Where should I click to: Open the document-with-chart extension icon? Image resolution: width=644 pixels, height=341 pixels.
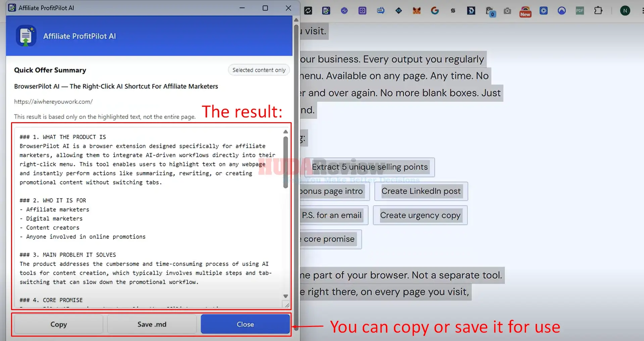tap(326, 11)
